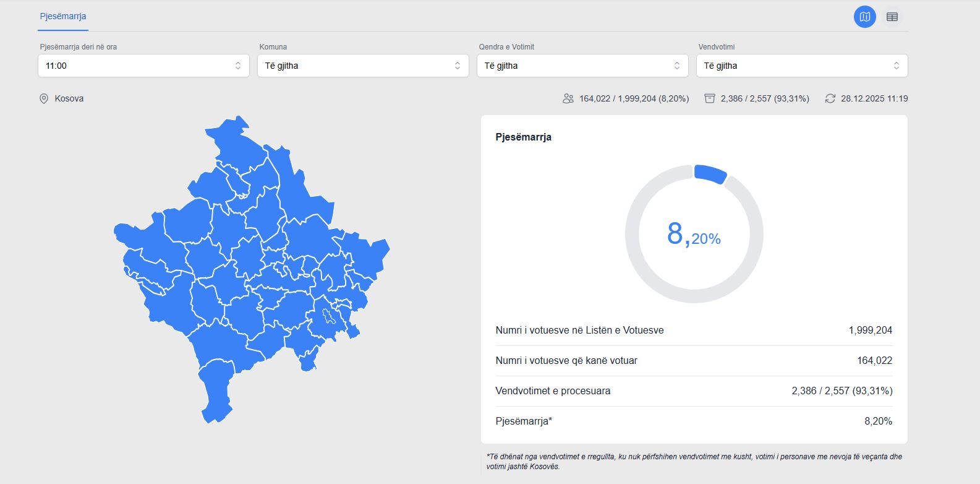This screenshot has width=980, height=484.
Task: Expand the Vendvotimi dropdown
Action: click(801, 66)
